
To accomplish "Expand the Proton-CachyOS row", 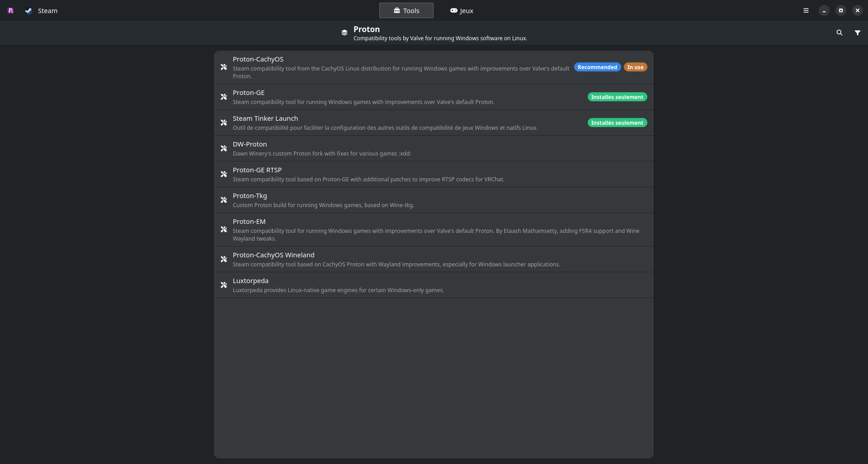I will point(434,67).
